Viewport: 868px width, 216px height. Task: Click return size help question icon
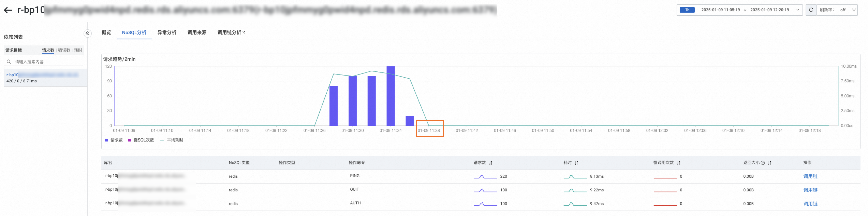point(763,163)
